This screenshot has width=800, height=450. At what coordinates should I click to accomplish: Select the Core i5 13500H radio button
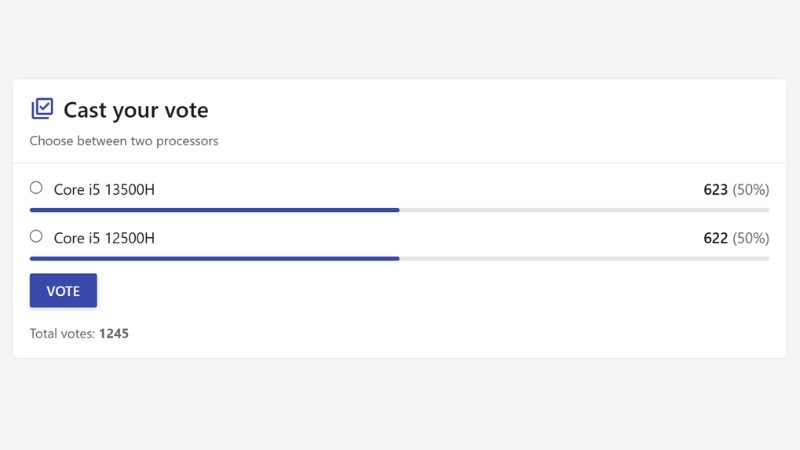(36, 188)
